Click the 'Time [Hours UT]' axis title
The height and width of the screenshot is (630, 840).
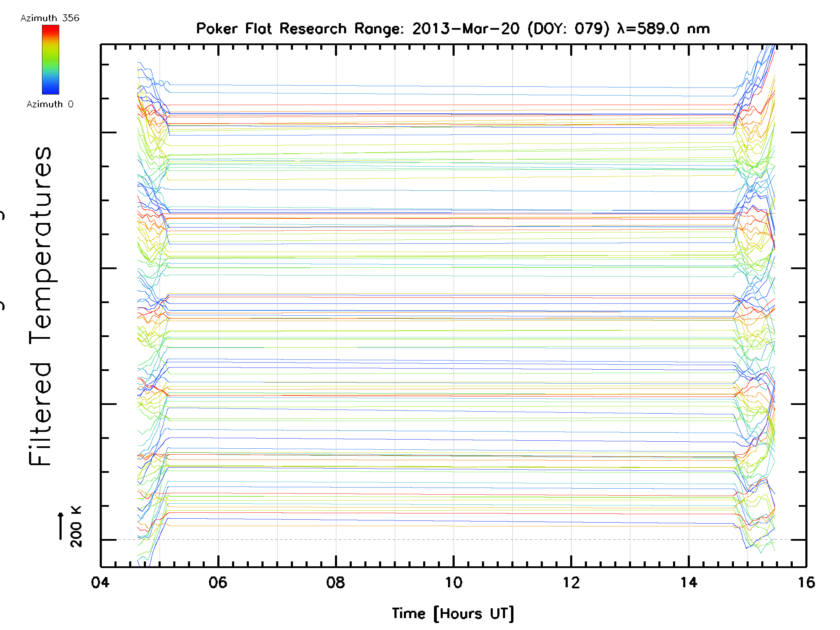453,614
